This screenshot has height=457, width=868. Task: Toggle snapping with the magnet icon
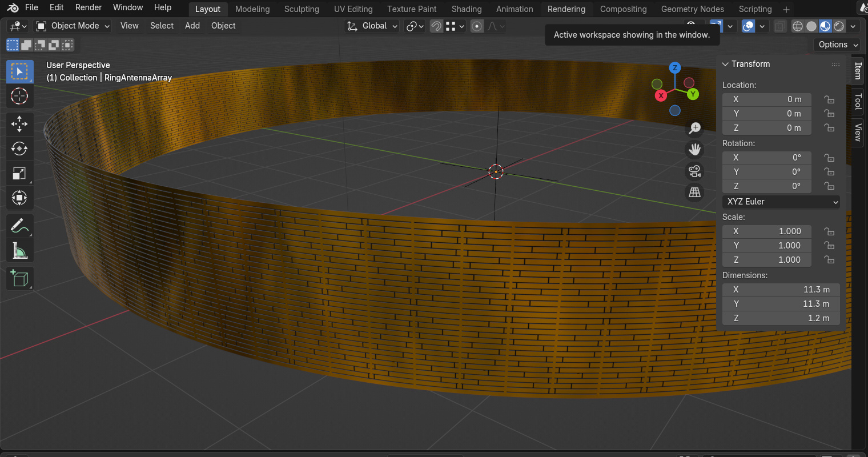point(436,26)
